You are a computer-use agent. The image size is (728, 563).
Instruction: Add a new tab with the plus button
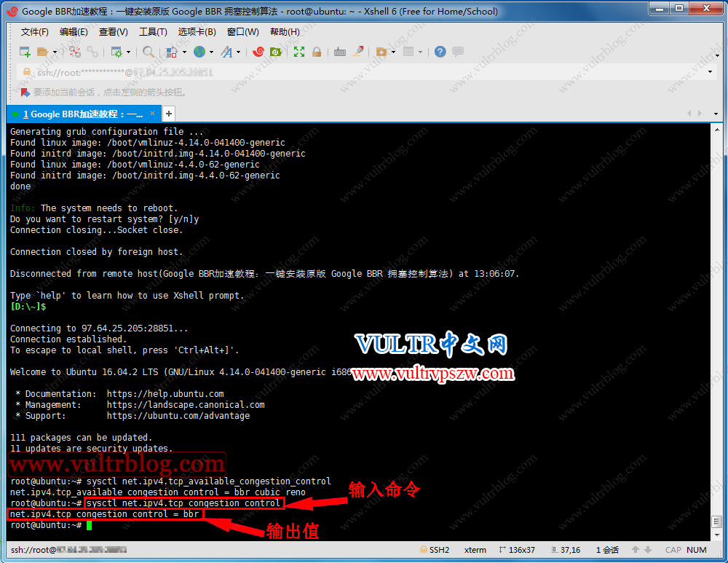tap(169, 114)
